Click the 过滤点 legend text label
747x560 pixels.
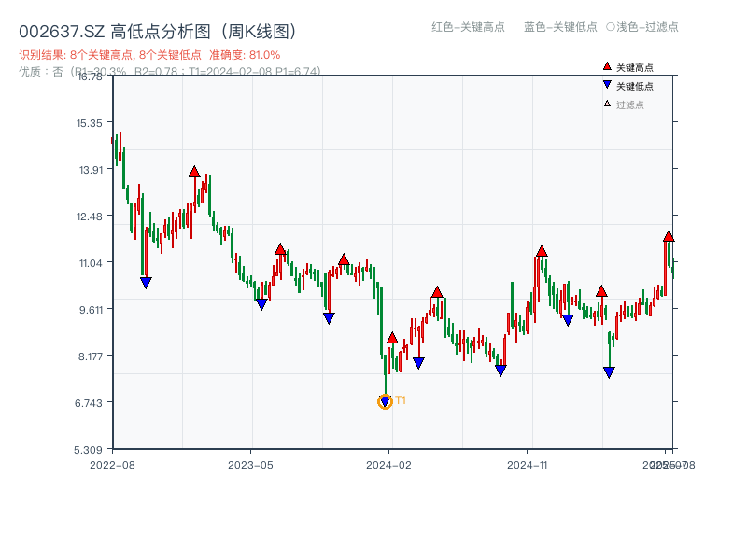coord(630,105)
